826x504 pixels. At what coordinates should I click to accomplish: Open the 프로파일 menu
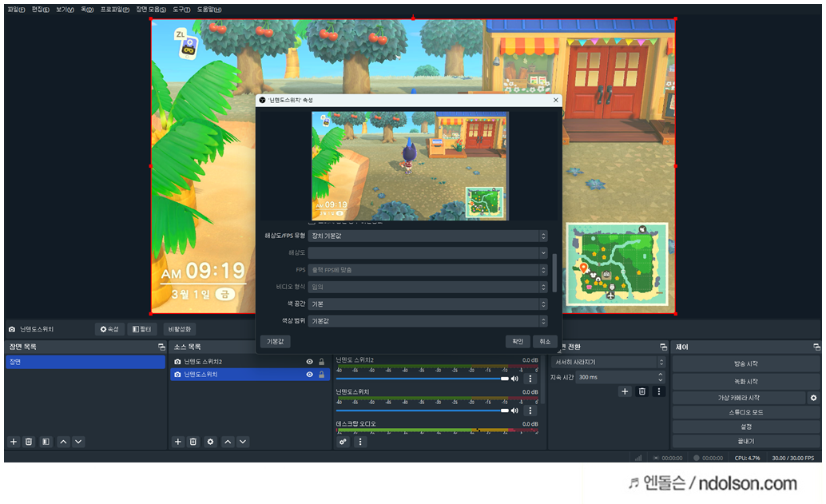tap(115, 10)
